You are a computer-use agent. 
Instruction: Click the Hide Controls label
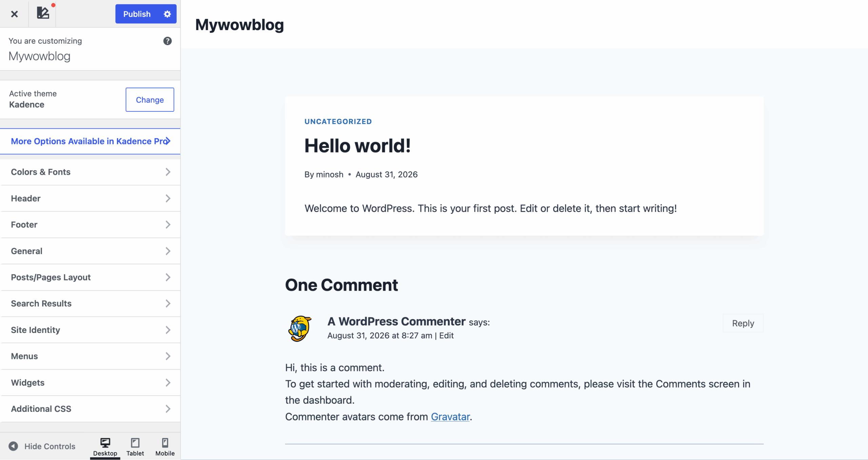click(x=50, y=446)
